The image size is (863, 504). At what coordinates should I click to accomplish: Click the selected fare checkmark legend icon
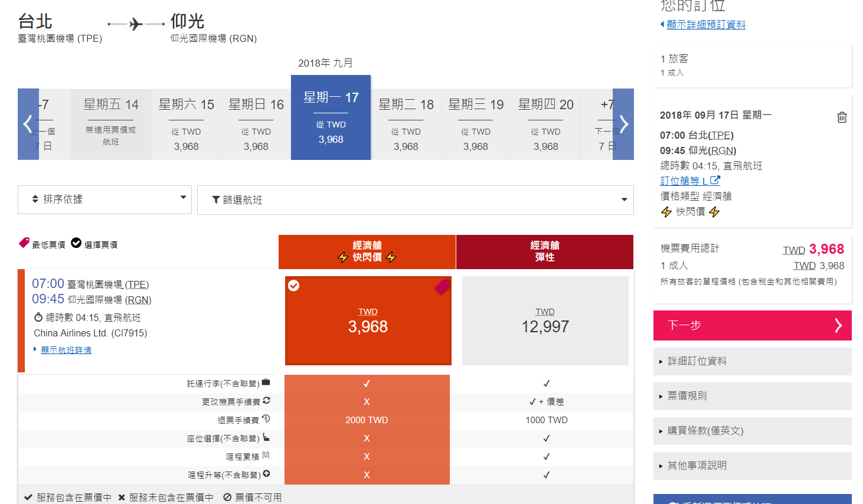(x=76, y=243)
